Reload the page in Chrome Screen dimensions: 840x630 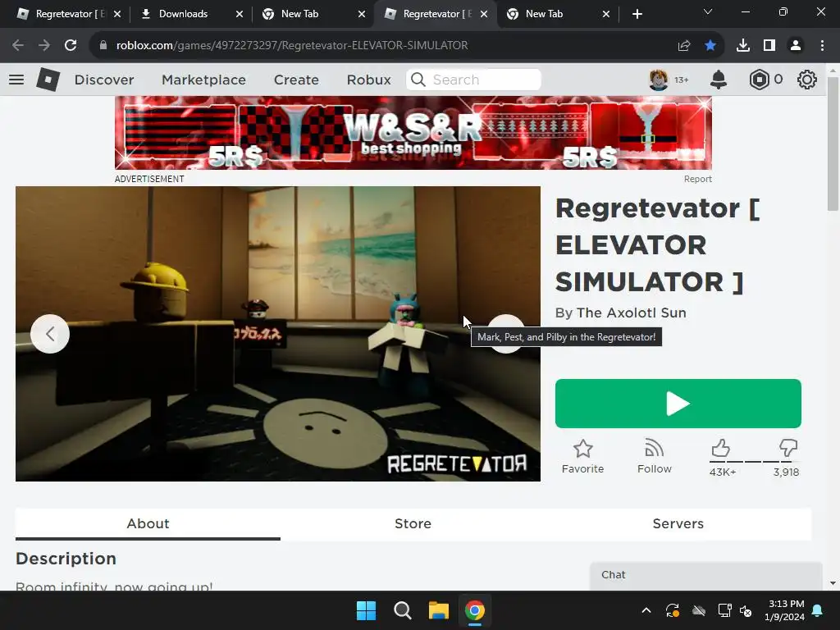click(x=71, y=46)
